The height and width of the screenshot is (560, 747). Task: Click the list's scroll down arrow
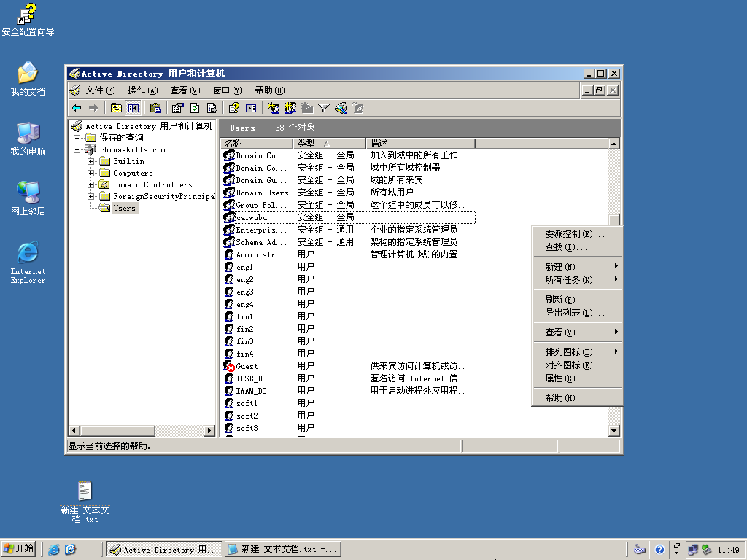[x=614, y=431]
